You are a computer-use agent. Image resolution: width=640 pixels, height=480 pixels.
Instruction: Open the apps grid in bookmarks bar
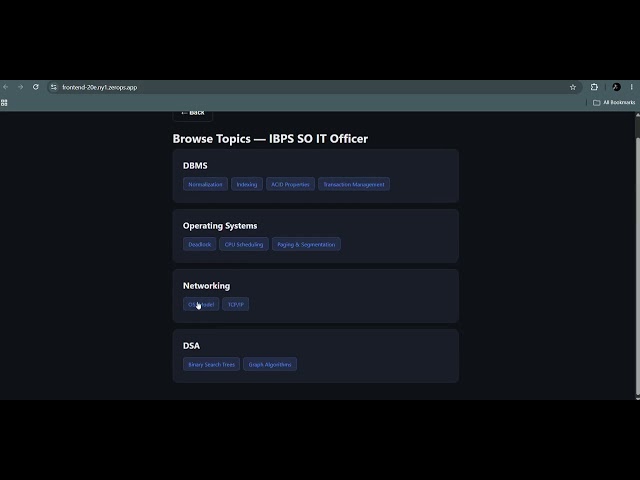pos(4,102)
